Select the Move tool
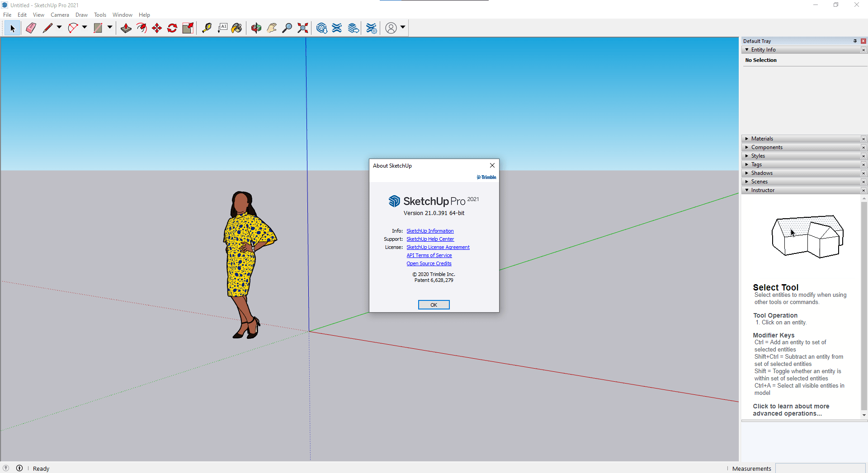 [x=157, y=28]
